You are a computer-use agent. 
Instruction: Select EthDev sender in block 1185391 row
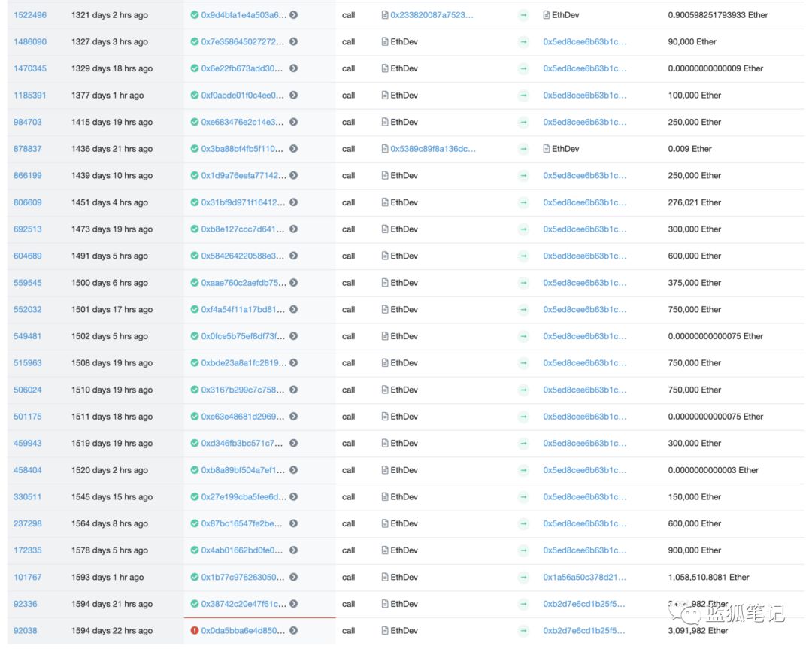pyautogui.click(x=404, y=95)
